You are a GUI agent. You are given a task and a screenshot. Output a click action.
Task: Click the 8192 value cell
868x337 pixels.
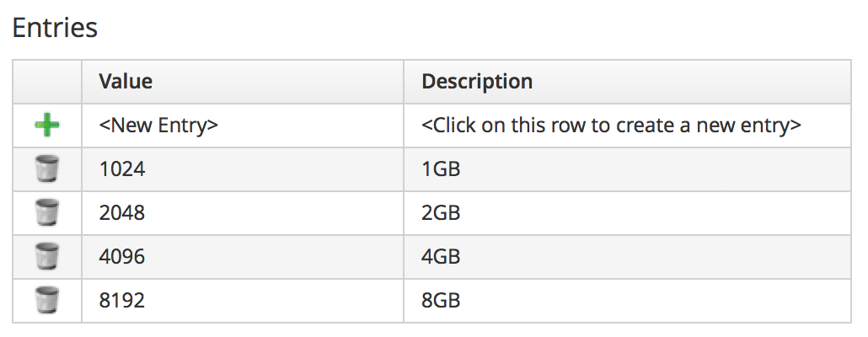pyautogui.click(x=122, y=300)
